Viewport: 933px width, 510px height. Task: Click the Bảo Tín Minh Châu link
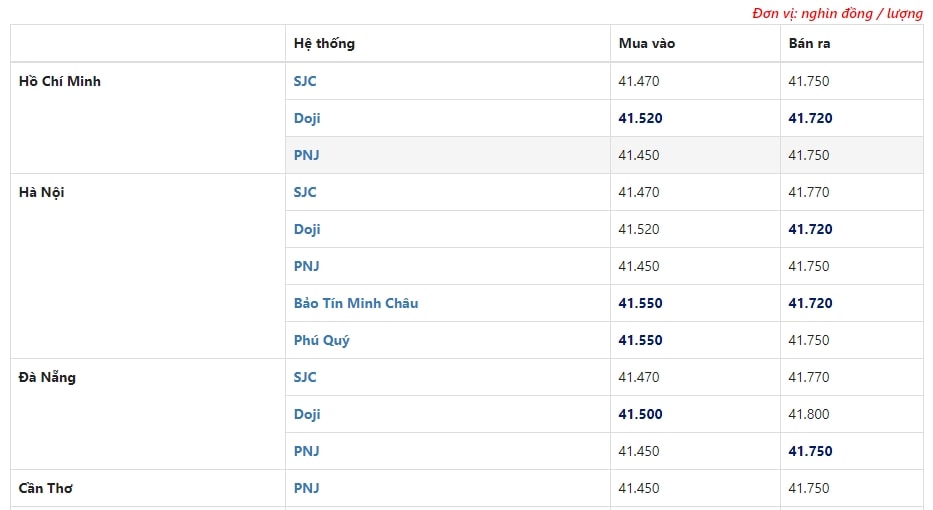click(x=356, y=303)
